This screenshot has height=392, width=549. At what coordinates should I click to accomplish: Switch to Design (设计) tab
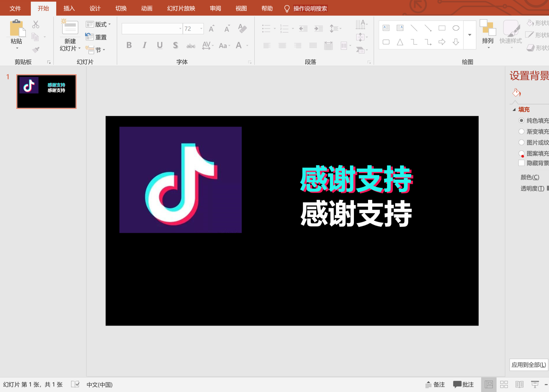(95, 9)
